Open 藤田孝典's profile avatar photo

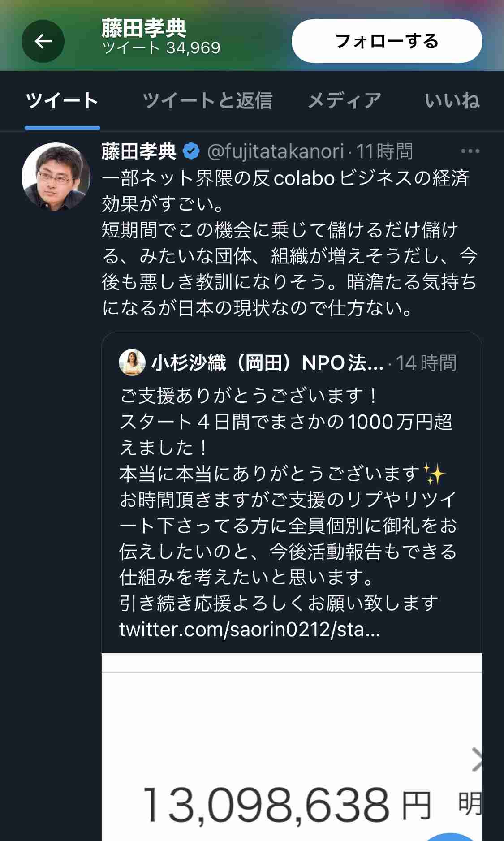[x=56, y=177]
